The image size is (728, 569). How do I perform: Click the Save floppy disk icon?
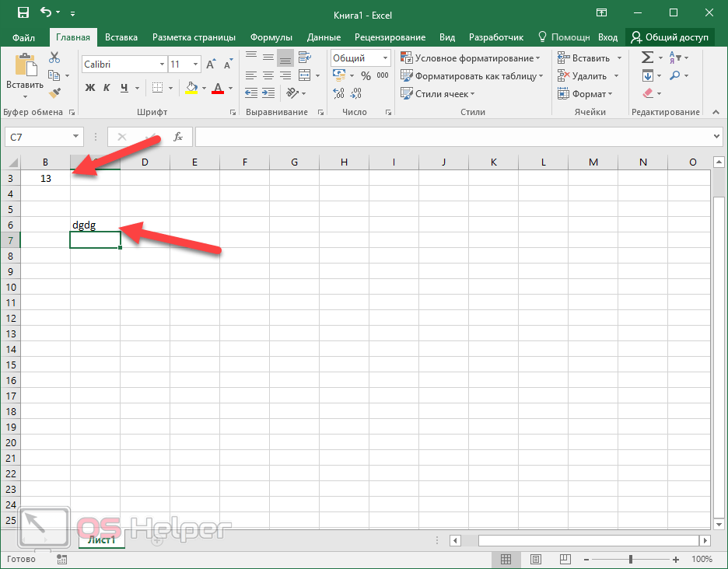tap(23, 12)
